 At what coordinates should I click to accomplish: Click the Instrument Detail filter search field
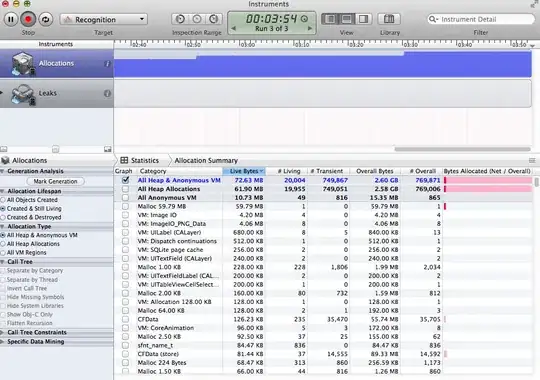pos(481,19)
